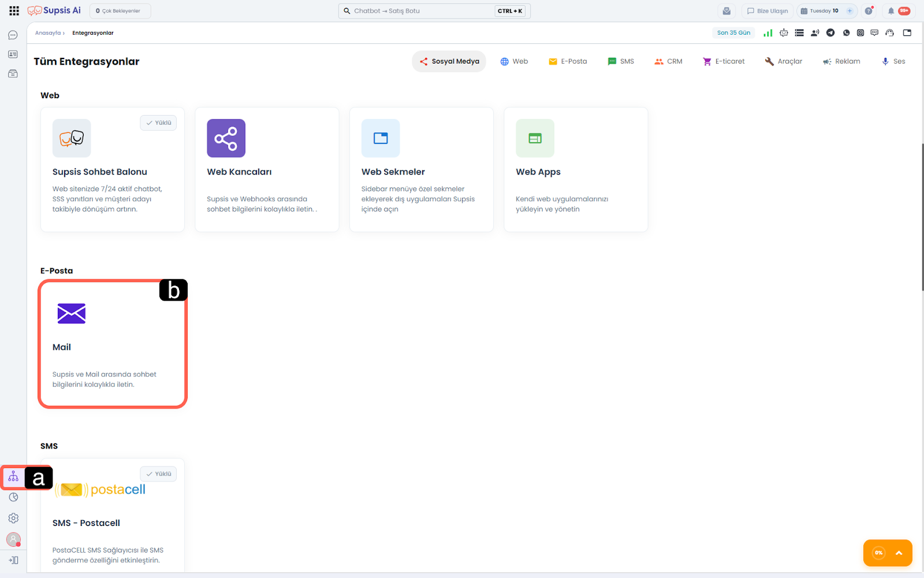Go to Anasayfa breadcrumb link

[x=48, y=33]
